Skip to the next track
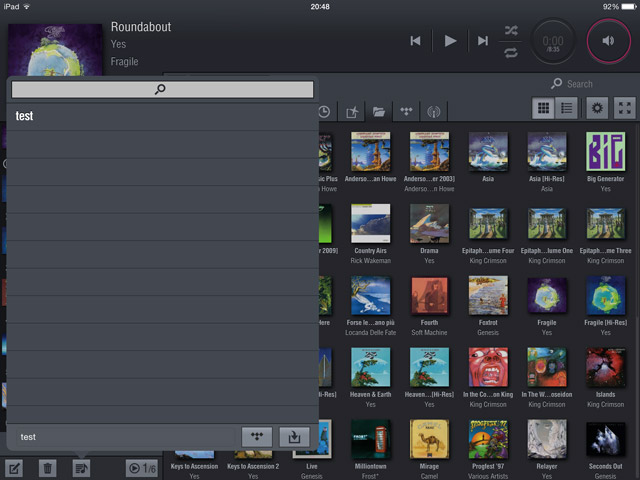 [x=483, y=40]
